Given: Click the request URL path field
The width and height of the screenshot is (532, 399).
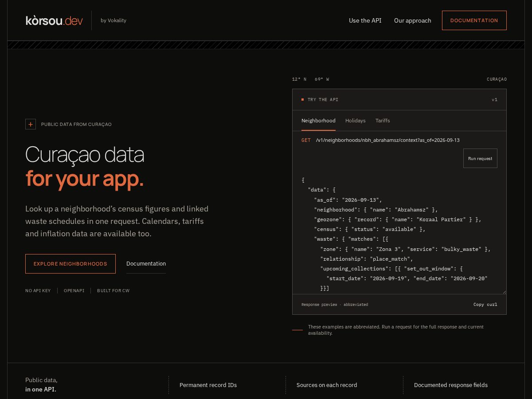Looking at the screenshot, I should (x=388, y=140).
